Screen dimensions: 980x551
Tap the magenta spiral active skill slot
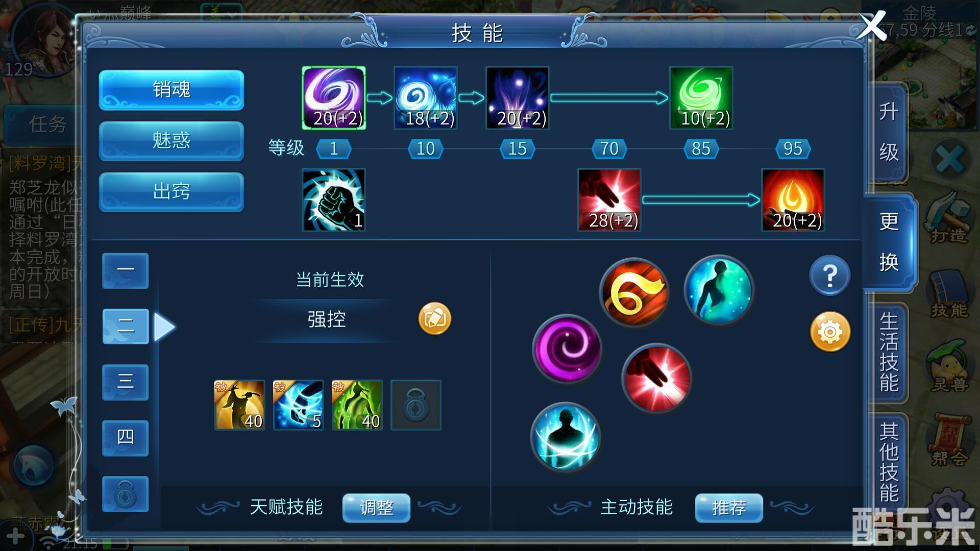(567, 349)
